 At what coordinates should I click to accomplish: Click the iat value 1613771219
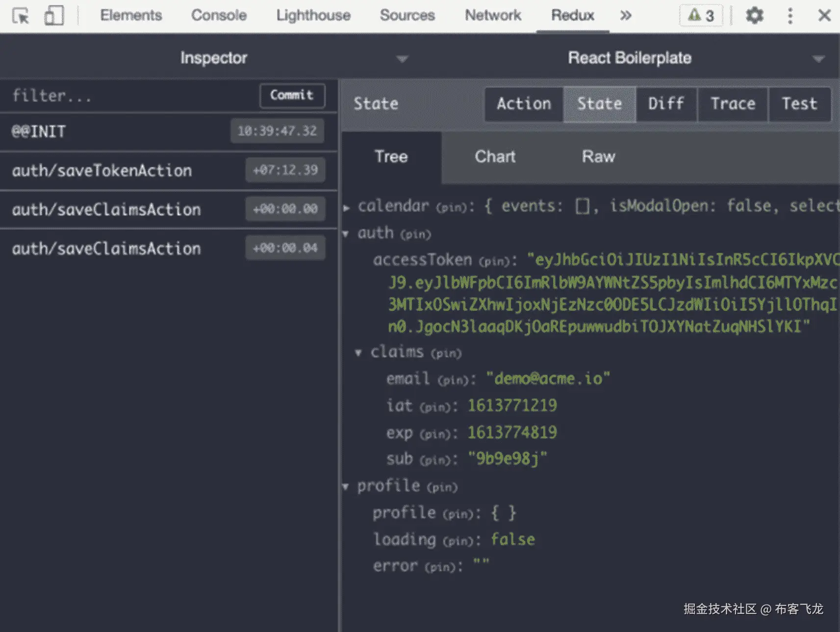click(512, 405)
